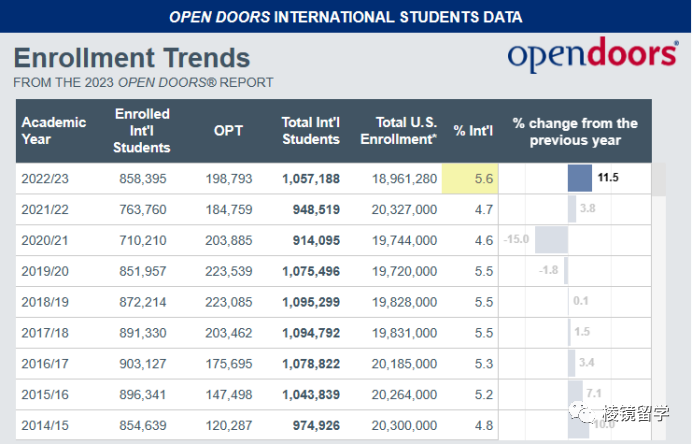Click enrolled students value 903,127
Screen dimensions: 692x444
pos(143,364)
